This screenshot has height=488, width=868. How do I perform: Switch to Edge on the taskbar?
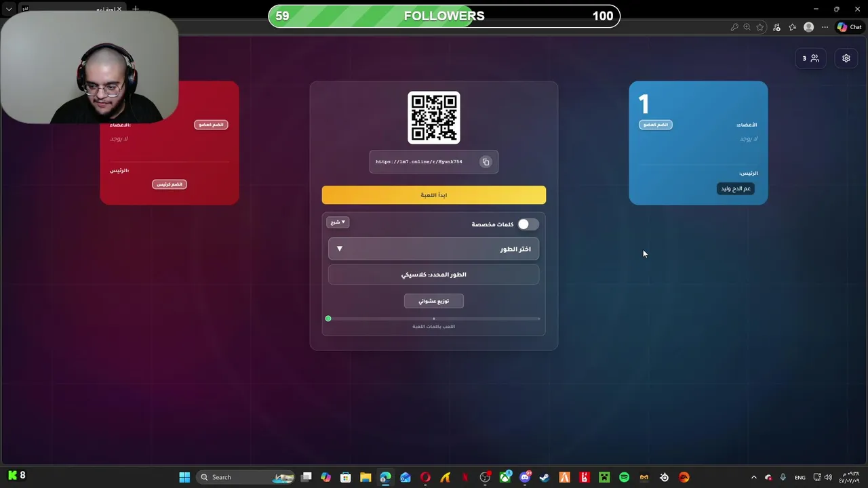click(x=385, y=477)
